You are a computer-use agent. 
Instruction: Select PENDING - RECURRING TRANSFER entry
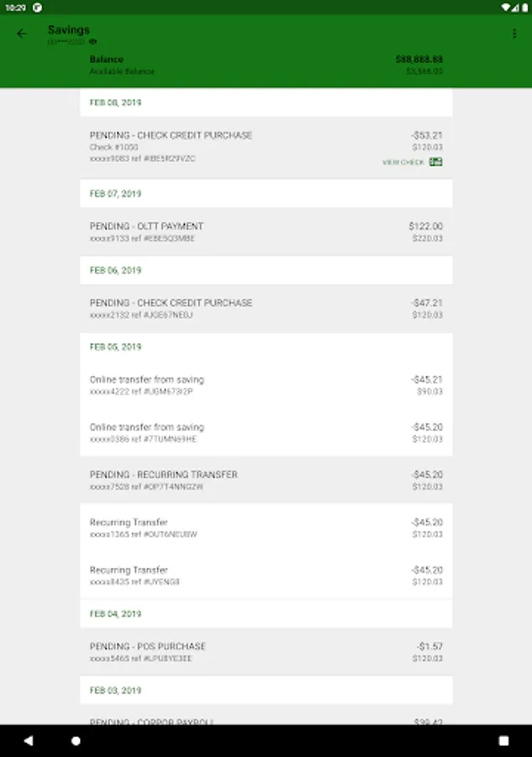tap(266, 480)
